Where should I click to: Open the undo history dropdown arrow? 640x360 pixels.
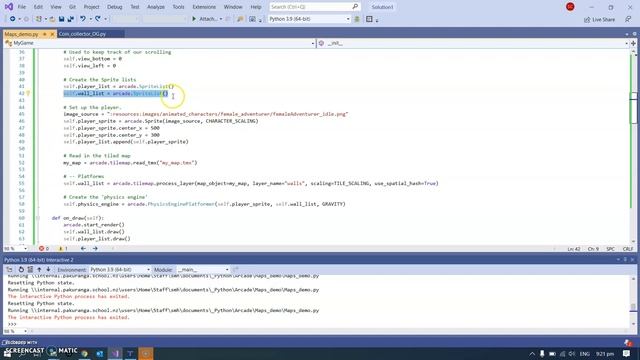[90, 19]
